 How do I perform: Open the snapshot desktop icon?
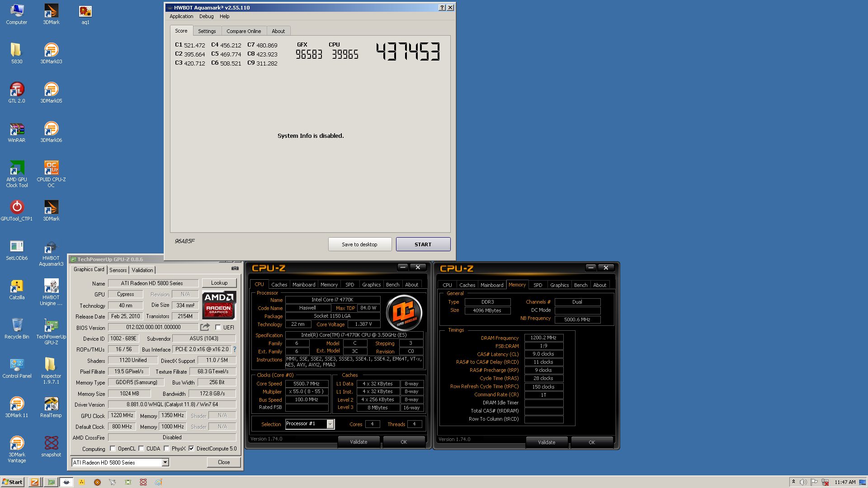pyautogui.click(x=51, y=446)
